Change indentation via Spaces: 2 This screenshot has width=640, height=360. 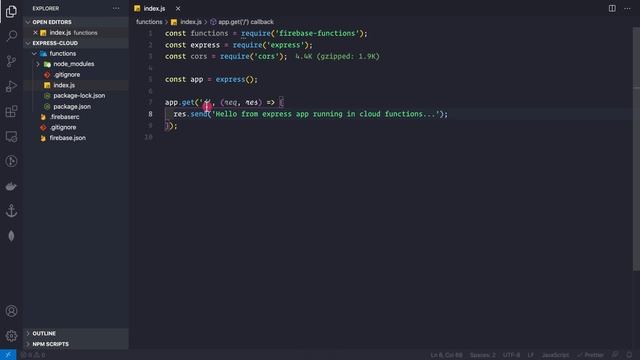[482, 355]
